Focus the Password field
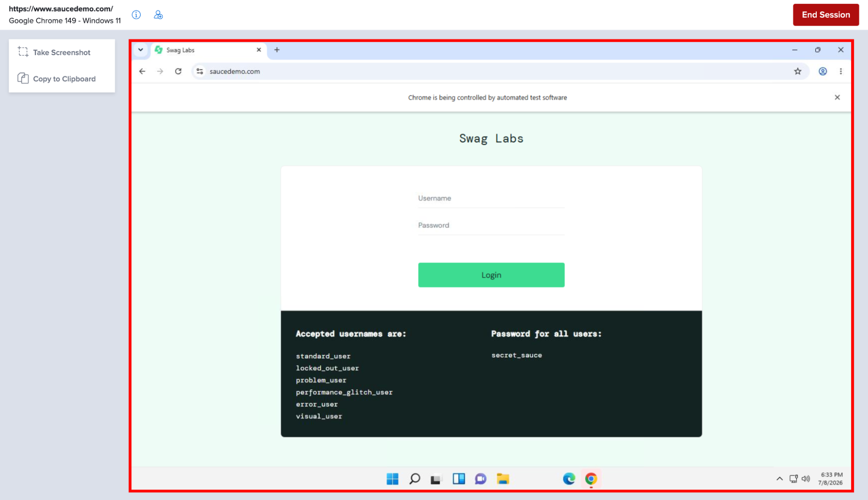Viewport: 868px width, 500px height. coord(491,225)
